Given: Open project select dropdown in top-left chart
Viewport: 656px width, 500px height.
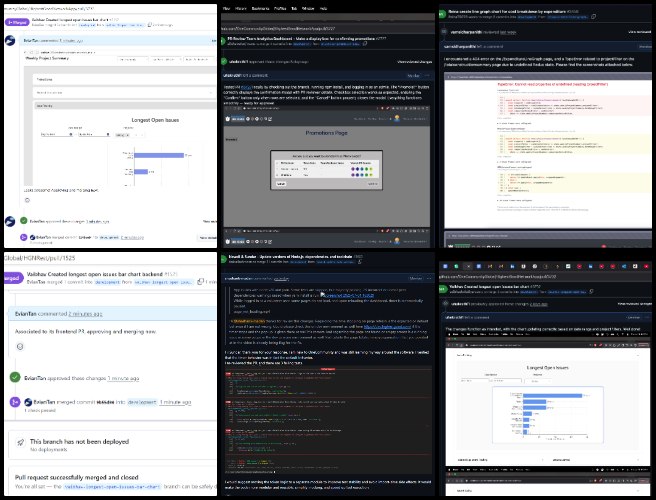Looking at the screenshot, I should pos(129,135).
